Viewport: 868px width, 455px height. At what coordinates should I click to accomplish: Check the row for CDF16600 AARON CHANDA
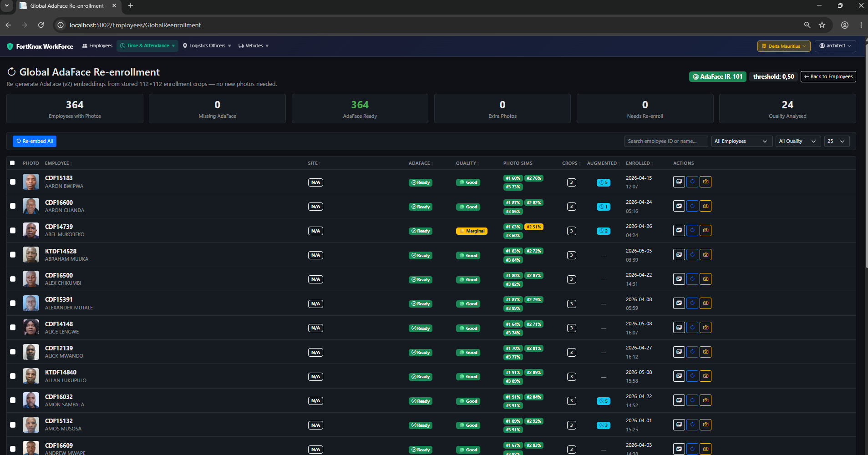tap(13, 206)
